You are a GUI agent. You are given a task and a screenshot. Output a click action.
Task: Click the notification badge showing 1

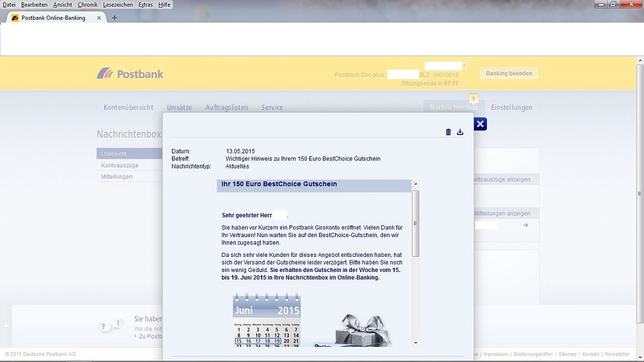click(x=473, y=99)
